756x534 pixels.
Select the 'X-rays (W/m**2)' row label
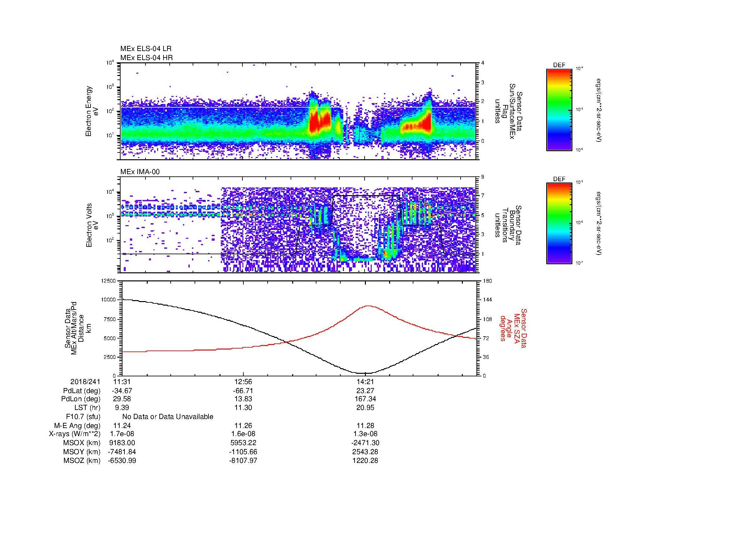(x=74, y=434)
